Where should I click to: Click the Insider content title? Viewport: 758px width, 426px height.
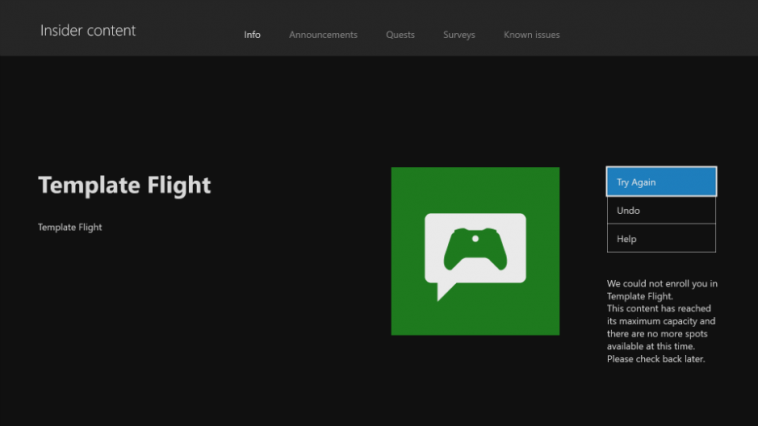coord(88,30)
